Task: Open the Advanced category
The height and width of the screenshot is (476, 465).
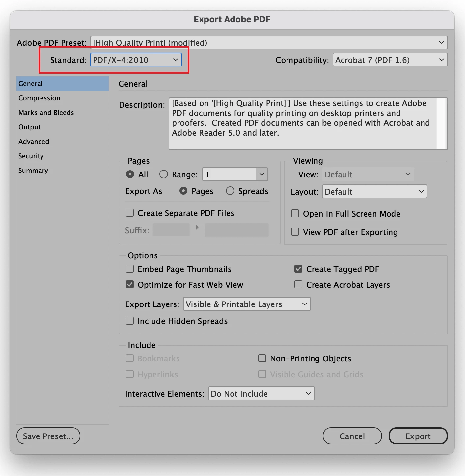Action: [63, 142]
